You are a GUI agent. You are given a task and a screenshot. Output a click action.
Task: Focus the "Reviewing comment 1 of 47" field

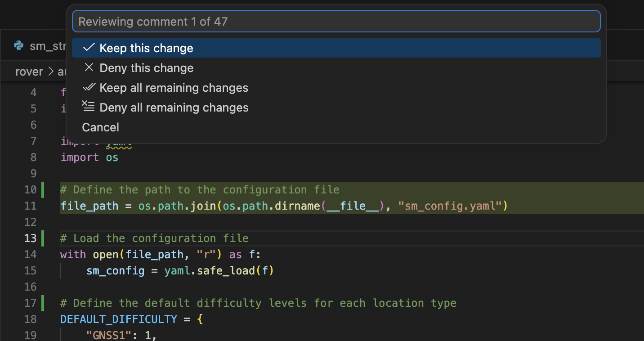coord(336,22)
